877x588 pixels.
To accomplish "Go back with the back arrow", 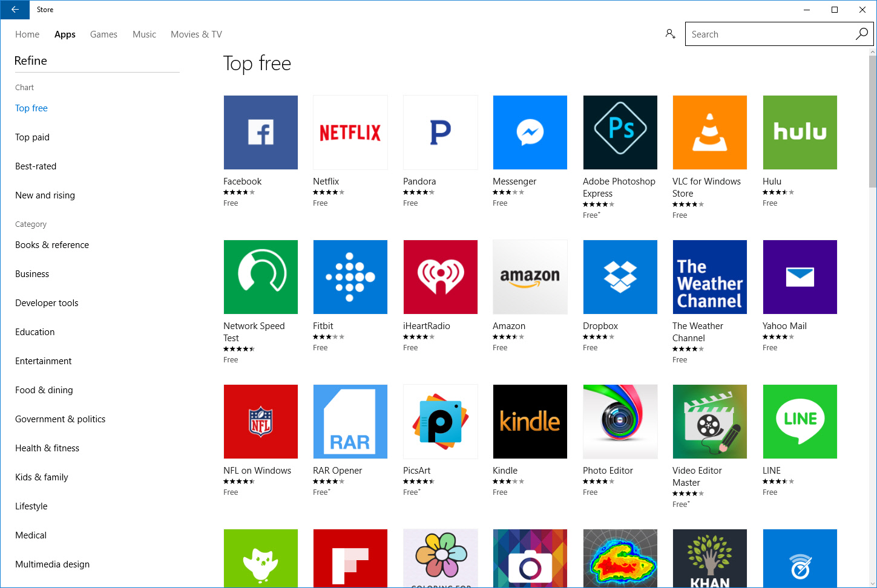I will tap(15, 10).
